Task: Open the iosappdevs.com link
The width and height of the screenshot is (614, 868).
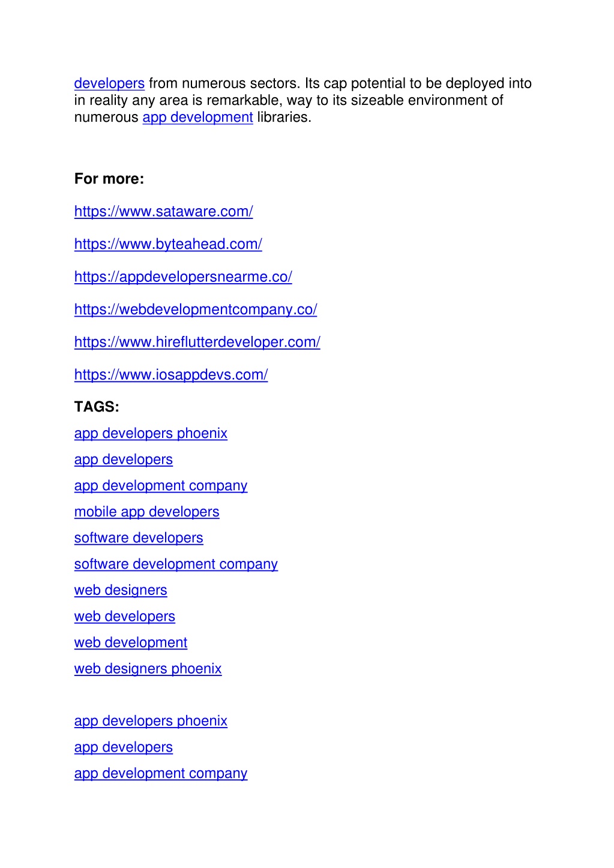Action: 171,375
